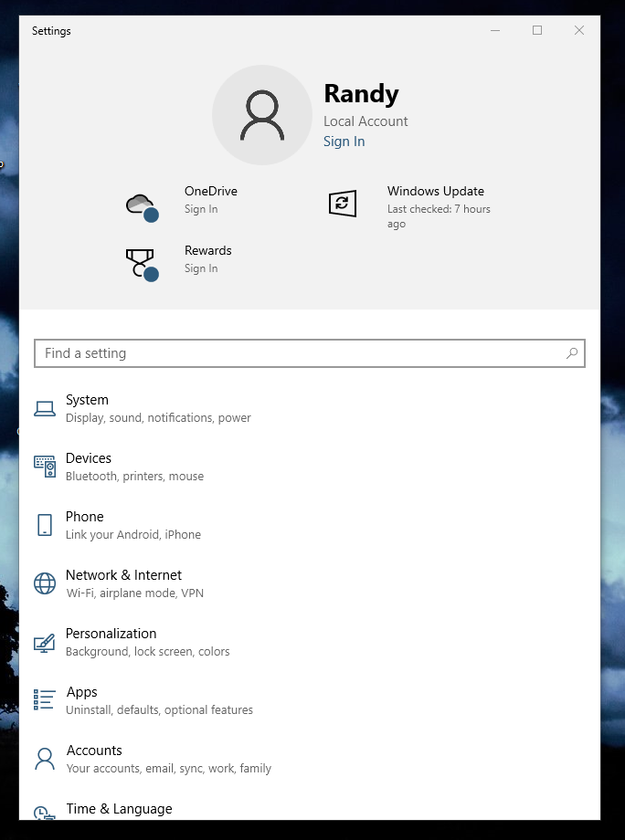This screenshot has height=840, width=625.
Task: Click 'Bluetooth, printers, mouse' description
Action: 134,477
